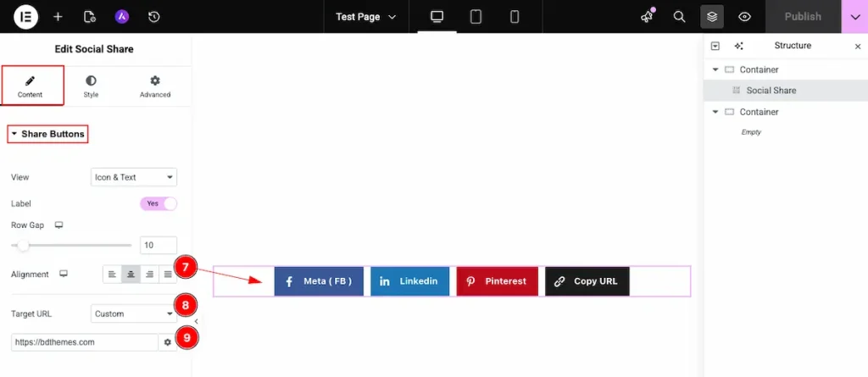Click the Empty label in Structure
The height and width of the screenshot is (377, 868).
(x=751, y=132)
